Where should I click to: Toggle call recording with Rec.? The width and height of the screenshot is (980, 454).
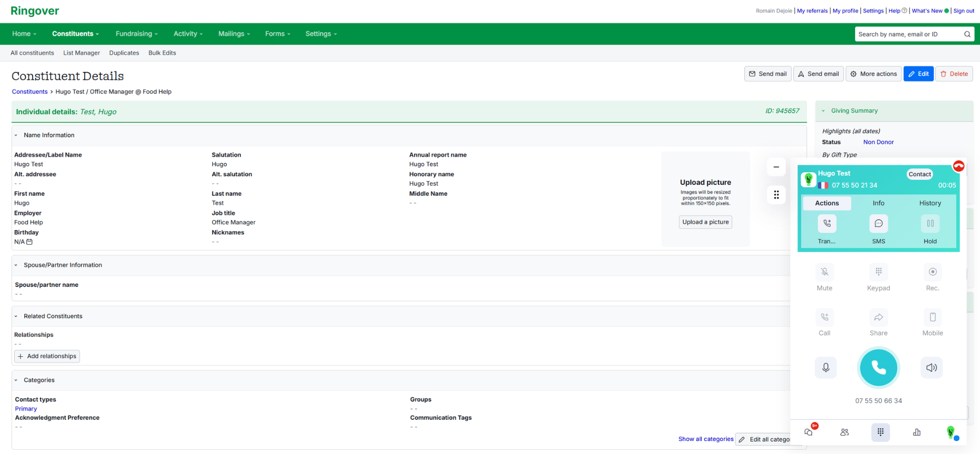[932, 272]
